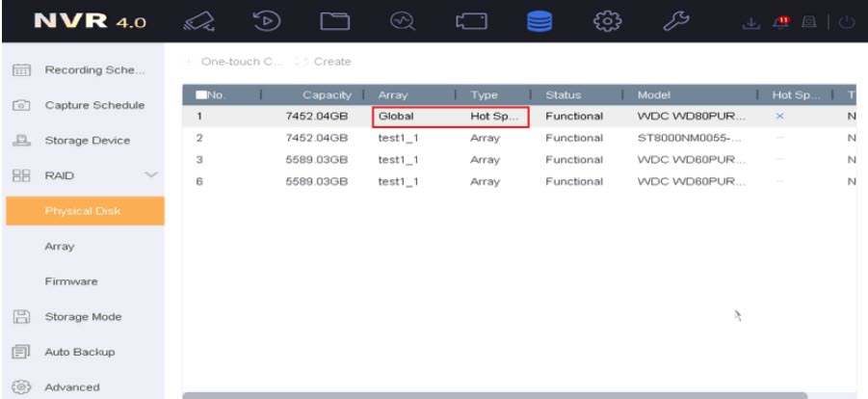Image resolution: width=868 pixels, height=399 pixels.
Task: Go to Array submenu item
Action: [x=60, y=247]
